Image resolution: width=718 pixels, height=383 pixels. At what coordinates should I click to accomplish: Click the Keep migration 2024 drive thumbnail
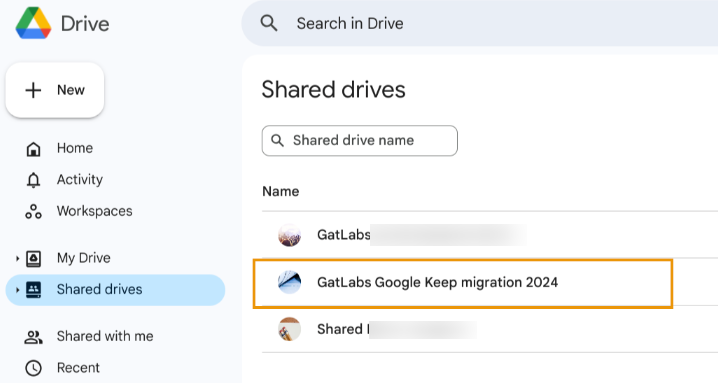(x=289, y=282)
